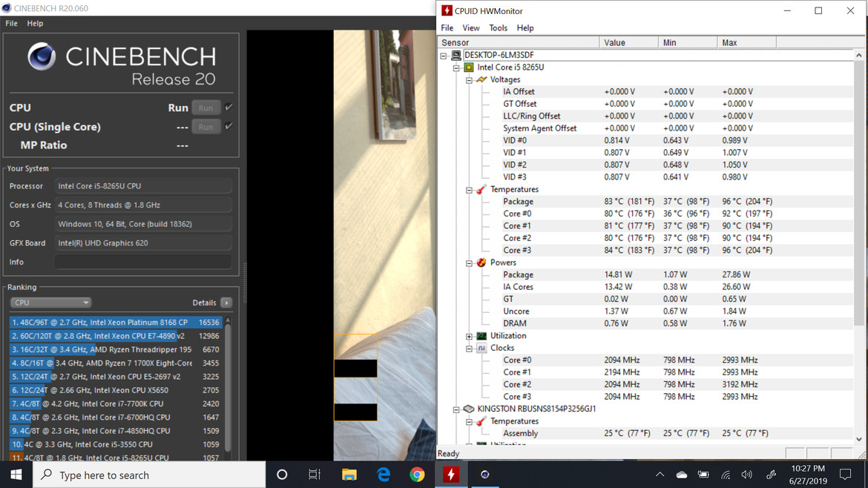Select the Intel Core i5-3550 ranking row
This screenshot has width=868, height=488.
click(116, 444)
